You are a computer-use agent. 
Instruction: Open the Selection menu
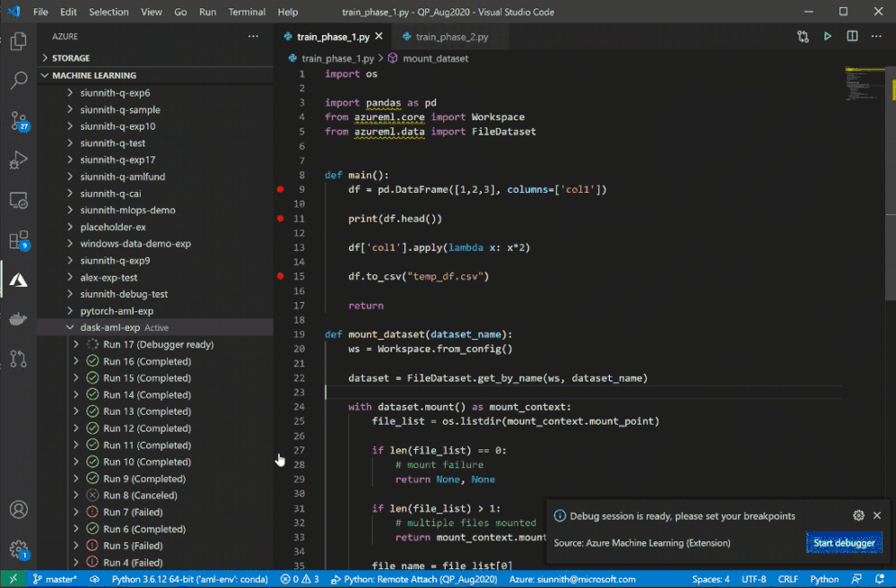pyautogui.click(x=109, y=12)
